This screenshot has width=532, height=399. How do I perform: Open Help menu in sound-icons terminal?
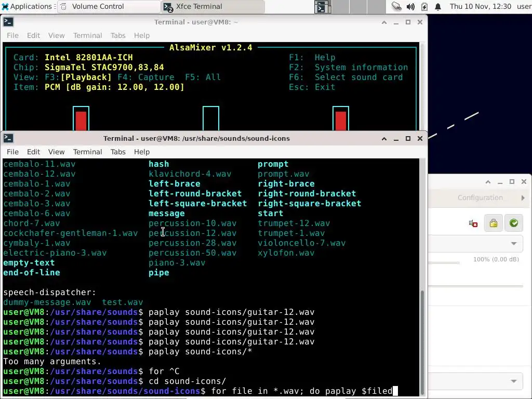(x=142, y=152)
